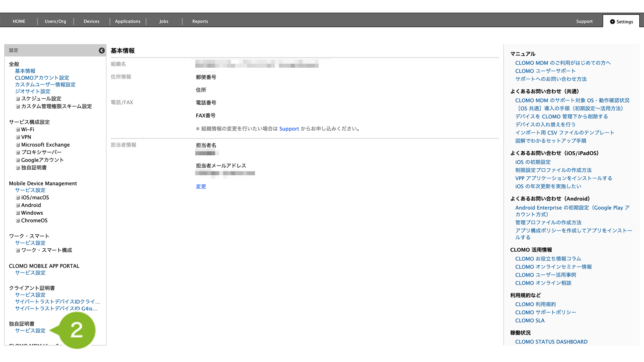The width and height of the screenshot is (644, 362).
Task: Expand the VPN tree item
Action: point(18,137)
